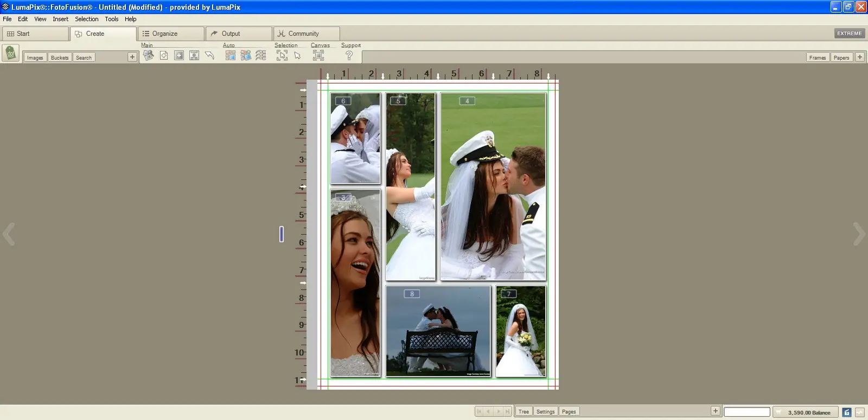Image resolution: width=868 pixels, height=420 pixels.
Task: Switch to the Output tab
Action: 239,34
